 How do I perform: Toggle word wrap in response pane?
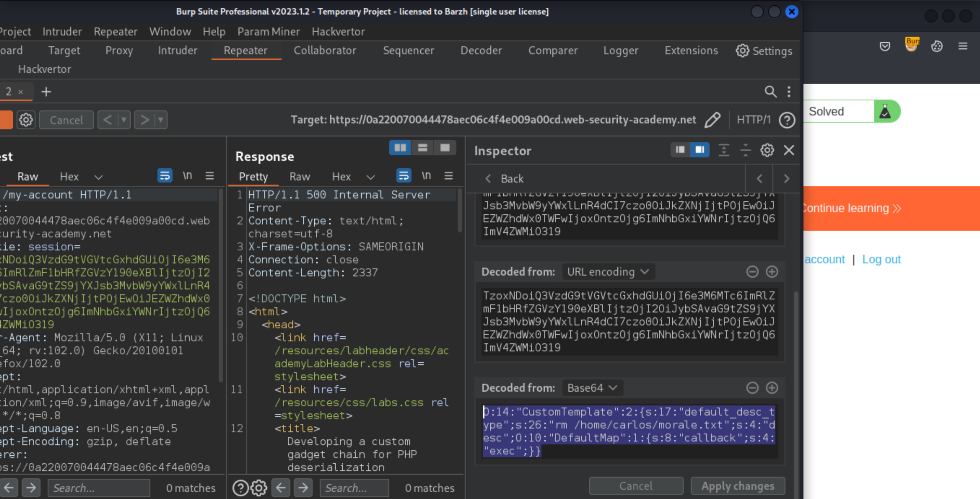[x=404, y=176]
